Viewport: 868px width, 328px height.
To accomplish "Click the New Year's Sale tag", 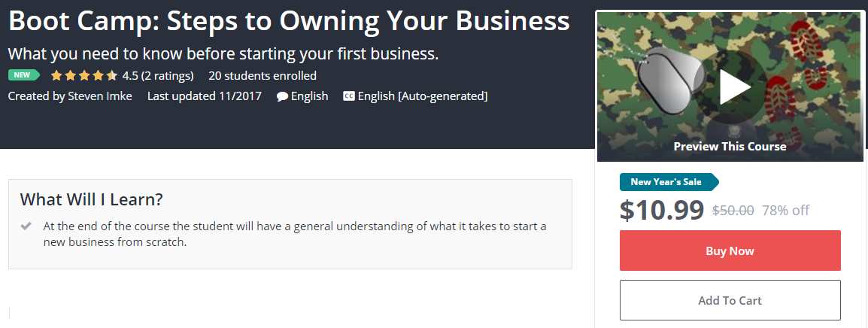I will [x=668, y=182].
